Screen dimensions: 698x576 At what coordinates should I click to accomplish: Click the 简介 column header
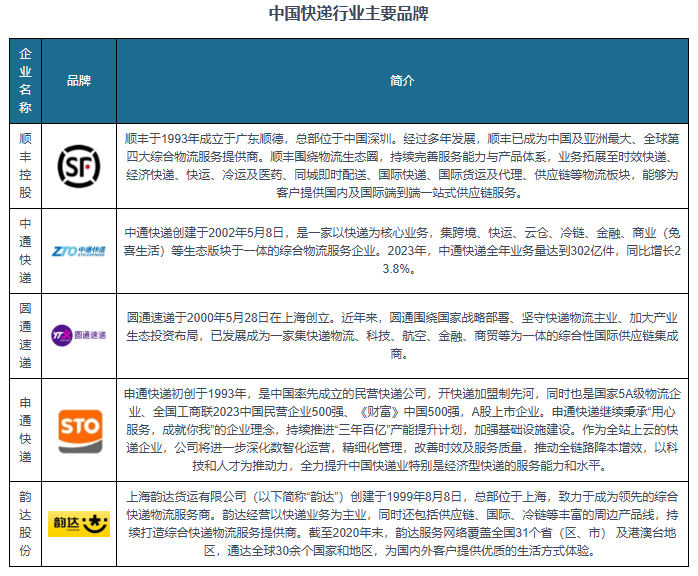click(402, 81)
